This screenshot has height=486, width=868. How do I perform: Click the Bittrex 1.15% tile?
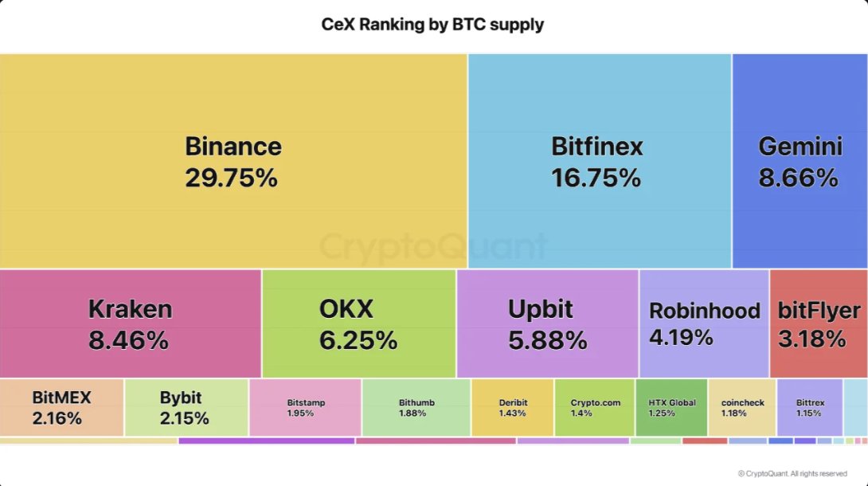810,407
